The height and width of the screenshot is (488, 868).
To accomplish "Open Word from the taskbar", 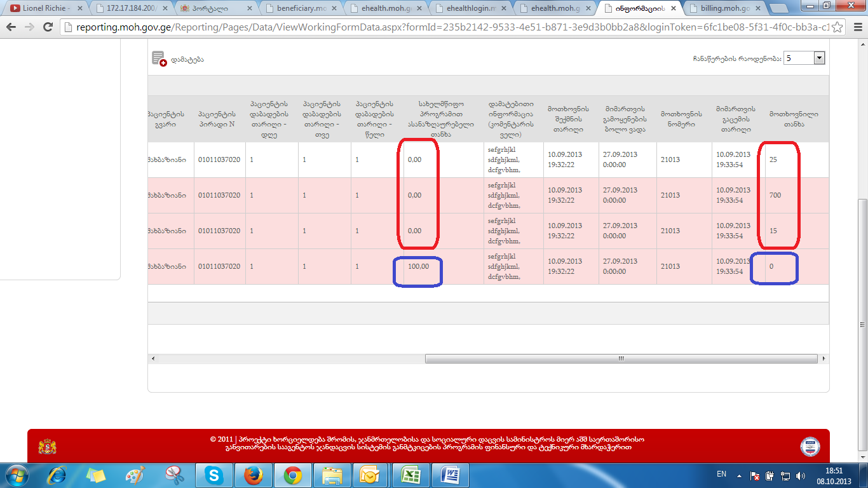I will (x=450, y=475).
